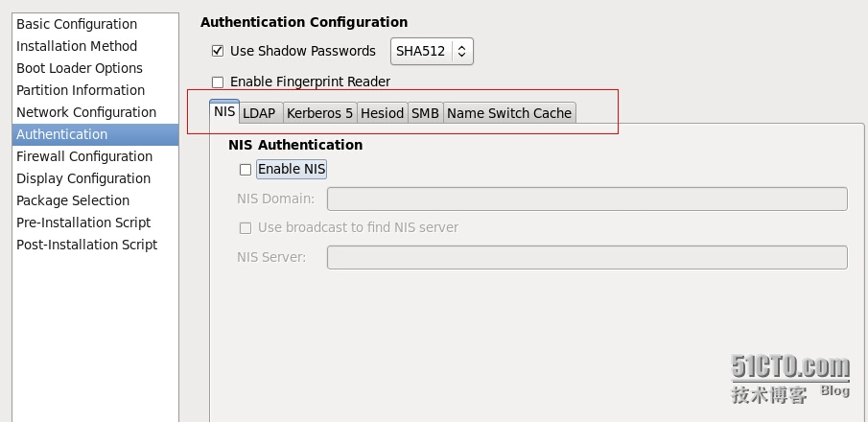Click the NIS Server text field
Viewport: 868px width, 422px height.
click(587, 258)
